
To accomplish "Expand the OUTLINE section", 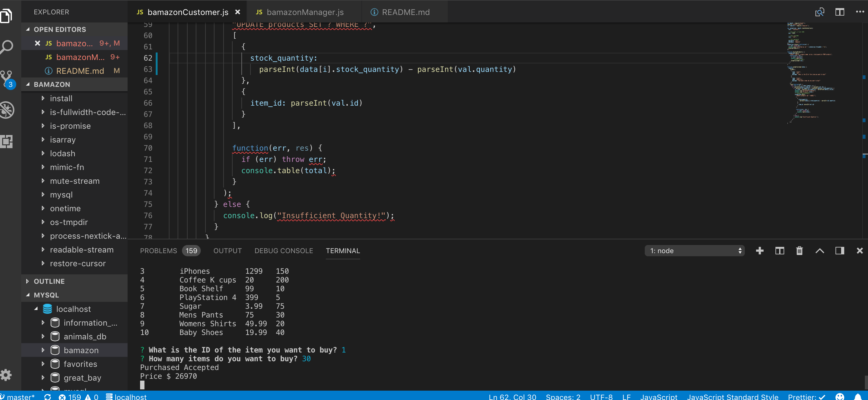I will [49, 281].
